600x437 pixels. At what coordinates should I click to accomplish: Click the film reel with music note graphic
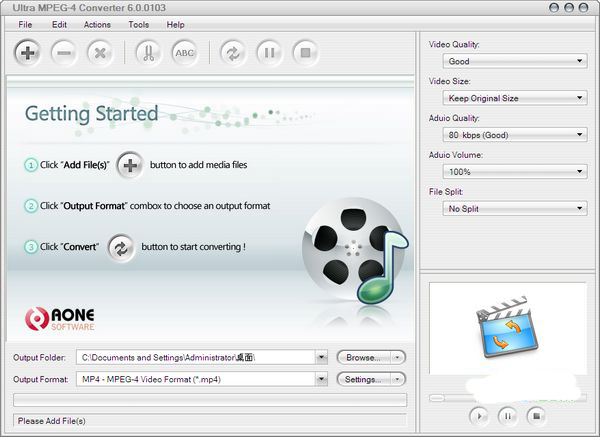(x=355, y=251)
